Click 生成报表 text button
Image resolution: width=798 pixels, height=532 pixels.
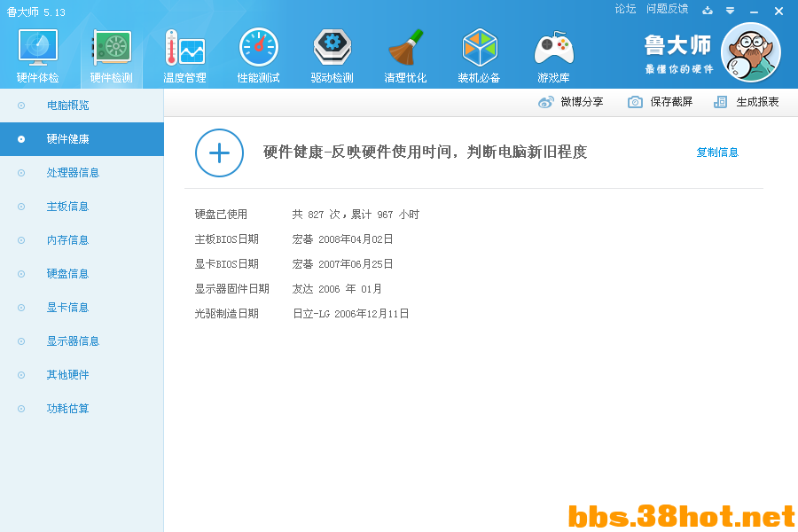pos(757,102)
